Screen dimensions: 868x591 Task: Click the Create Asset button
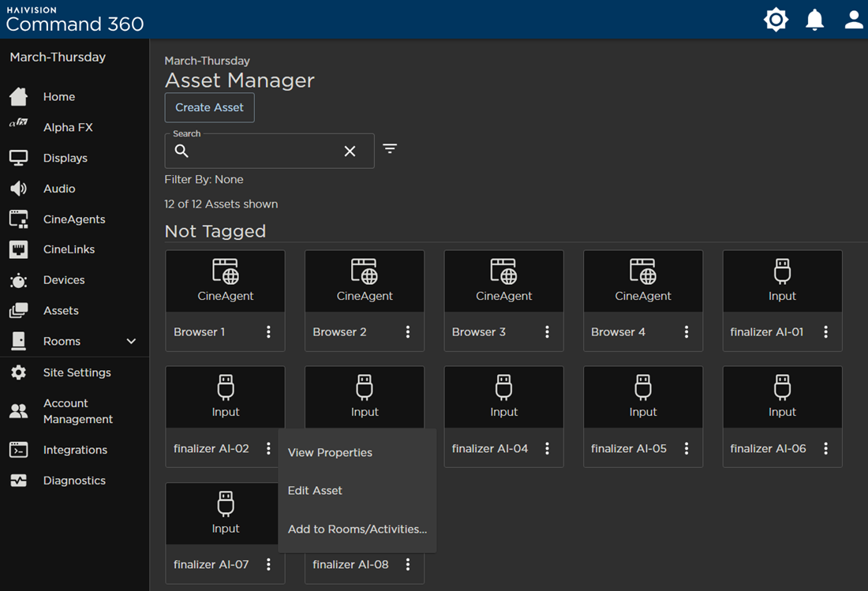(x=209, y=107)
